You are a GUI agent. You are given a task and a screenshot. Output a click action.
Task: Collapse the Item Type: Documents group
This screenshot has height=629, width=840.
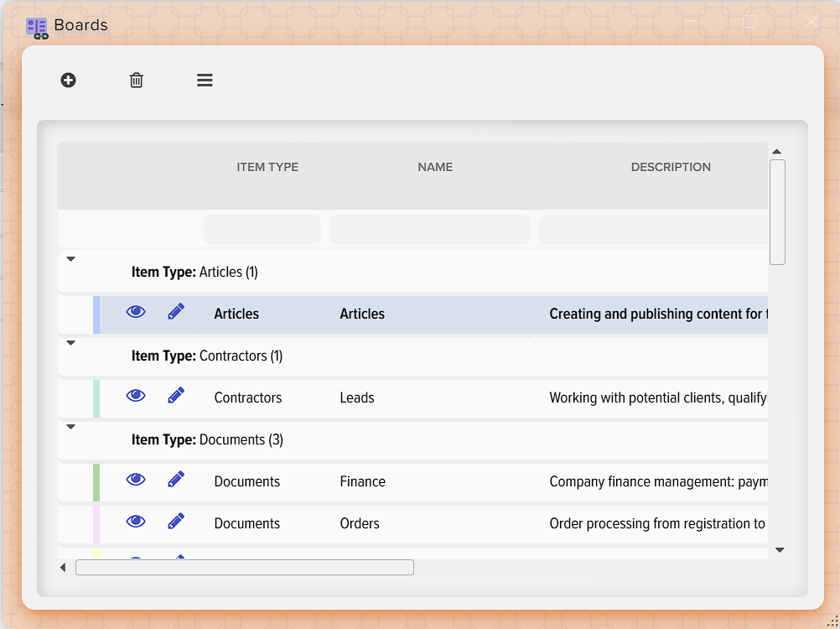pyautogui.click(x=70, y=427)
